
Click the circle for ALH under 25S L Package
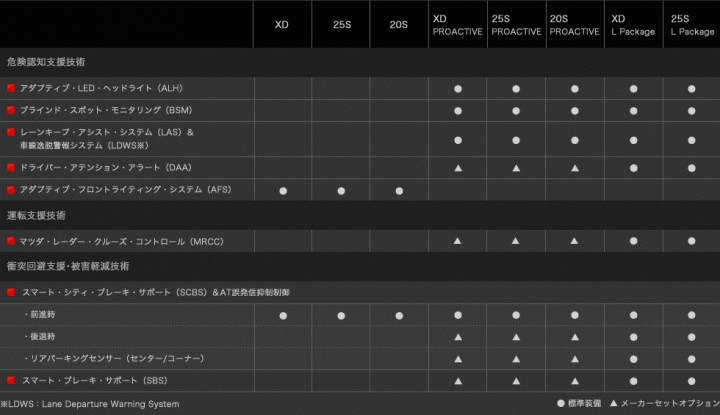(x=692, y=89)
